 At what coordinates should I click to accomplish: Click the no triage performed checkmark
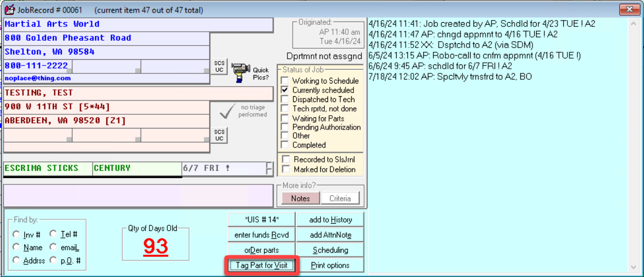coord(227,111)
